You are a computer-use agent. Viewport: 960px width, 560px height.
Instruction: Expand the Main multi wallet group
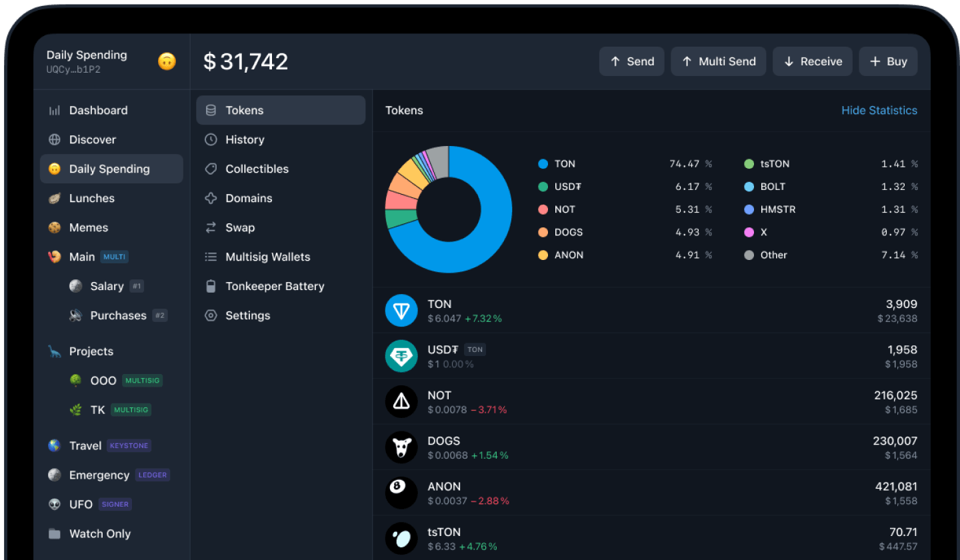83,257
